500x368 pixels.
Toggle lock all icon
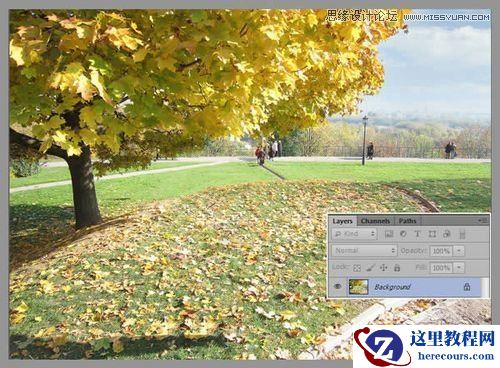pyautogui.click(x=397, y=268)
